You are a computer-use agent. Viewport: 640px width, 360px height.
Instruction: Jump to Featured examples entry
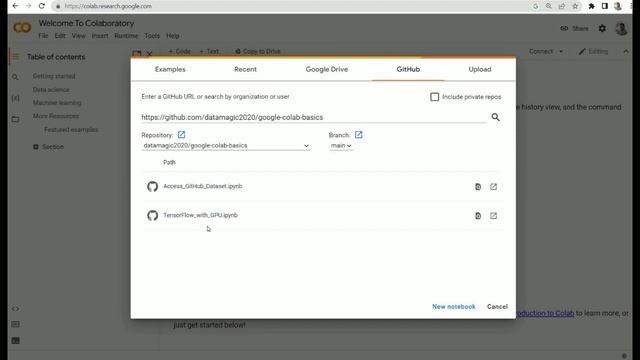71,130
